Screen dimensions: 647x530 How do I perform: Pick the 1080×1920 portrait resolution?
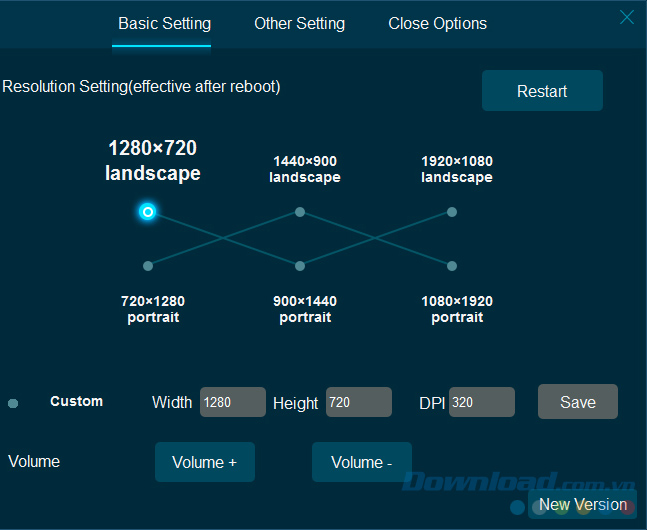[x=452, y=265]
